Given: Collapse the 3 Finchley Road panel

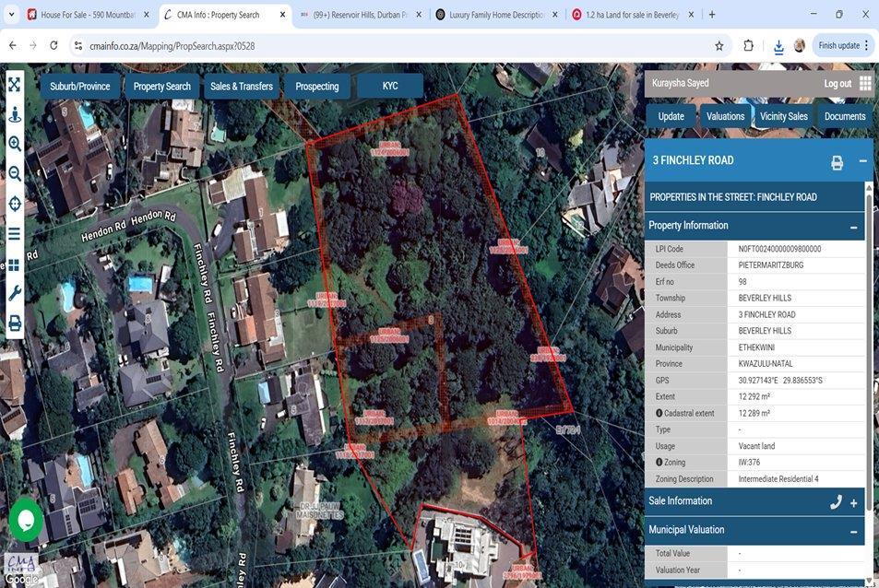Looking at the screenshot, I should point(862,160).
